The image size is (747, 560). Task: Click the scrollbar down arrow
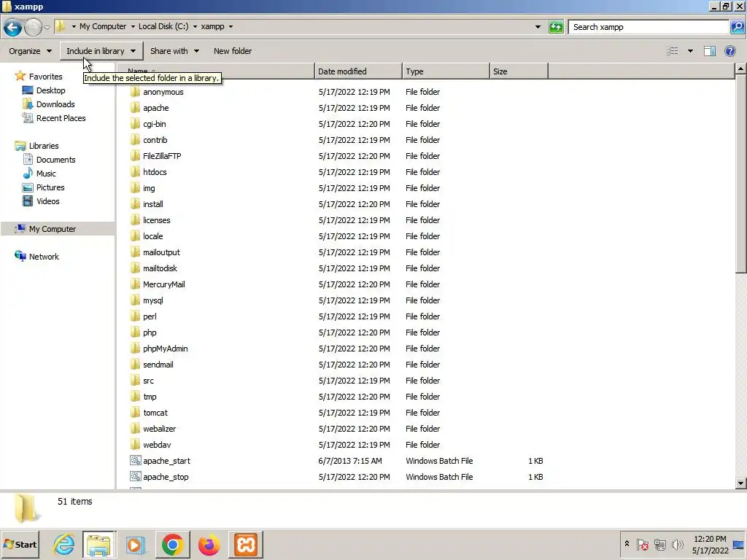[740, 483]
